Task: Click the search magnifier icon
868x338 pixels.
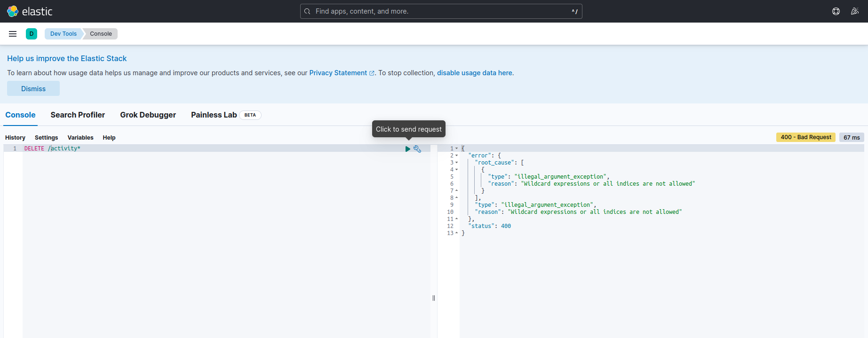Action: [307, 11]
